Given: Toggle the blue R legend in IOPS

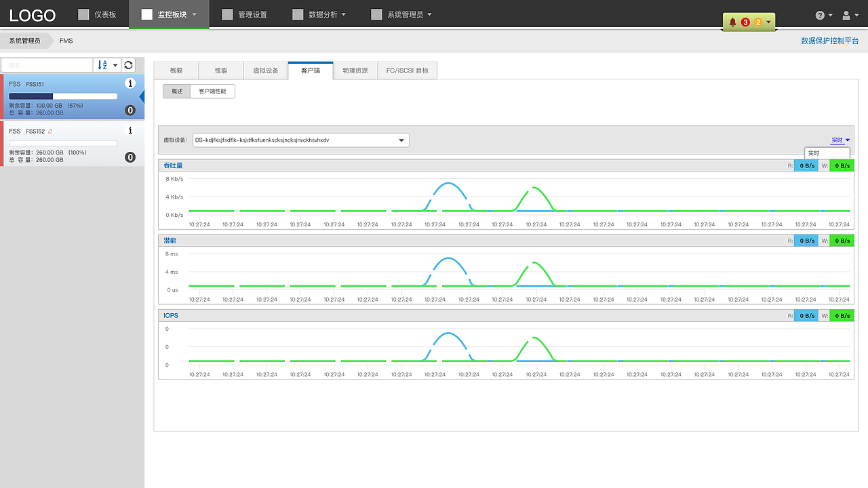Looking at the screenshot, I should click(806, 315).
